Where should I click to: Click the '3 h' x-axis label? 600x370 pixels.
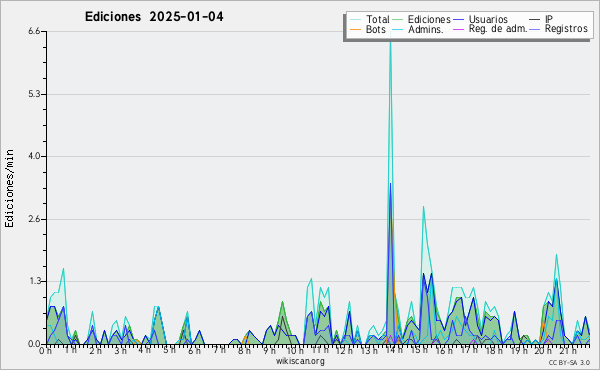pos(120,350)
